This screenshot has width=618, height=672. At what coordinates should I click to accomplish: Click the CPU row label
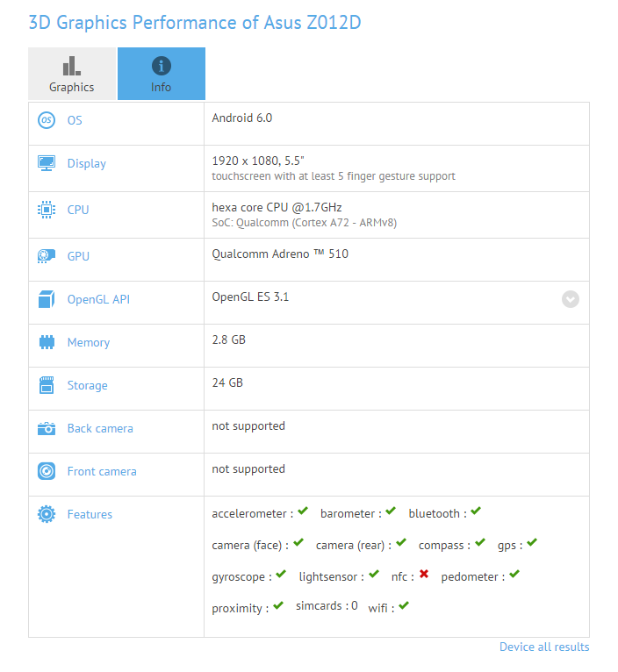(78, 210)
